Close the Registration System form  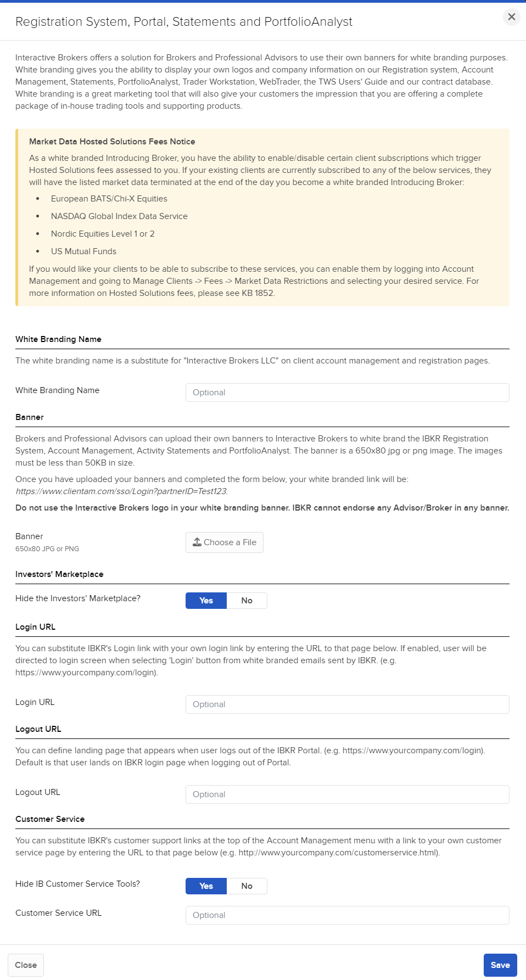click(26, 965)
